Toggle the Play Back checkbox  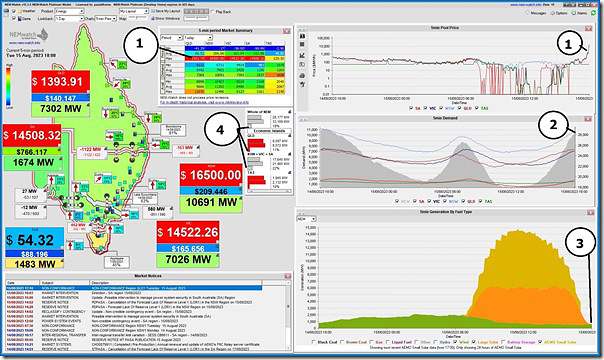pyautogui.click(x=213, y=12)
